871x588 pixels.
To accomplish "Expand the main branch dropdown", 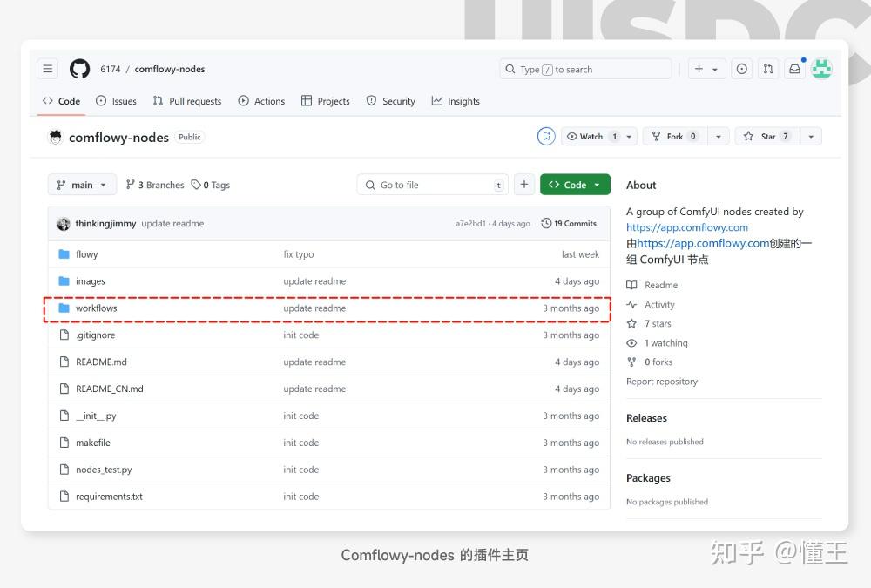I will [81, 184].
